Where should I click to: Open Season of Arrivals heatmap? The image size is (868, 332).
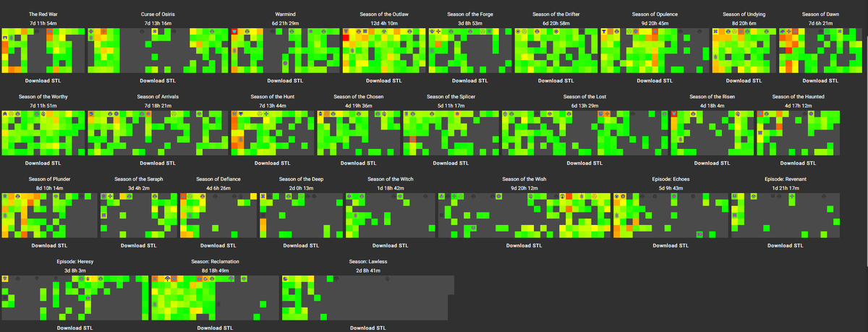point(157,133)
